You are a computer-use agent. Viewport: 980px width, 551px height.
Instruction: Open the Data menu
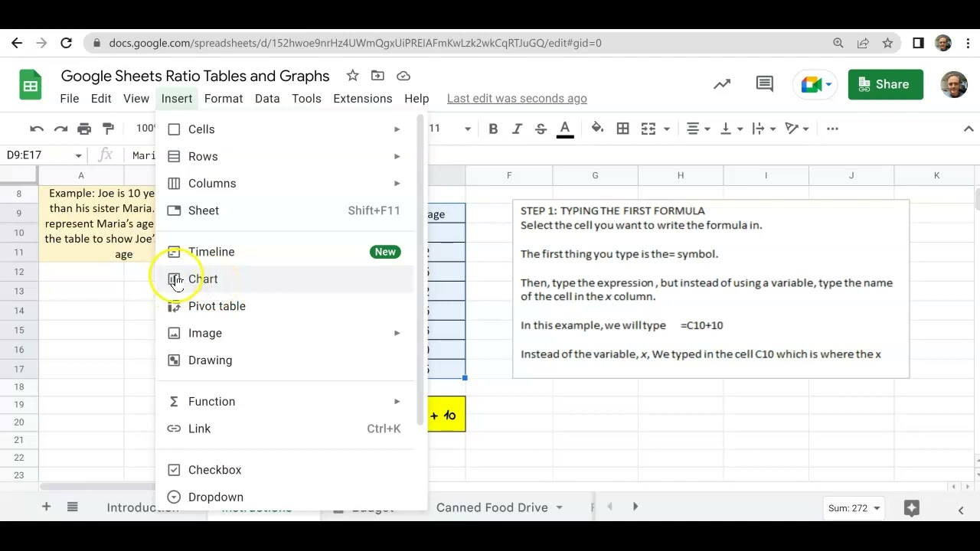tap(267, 98)
